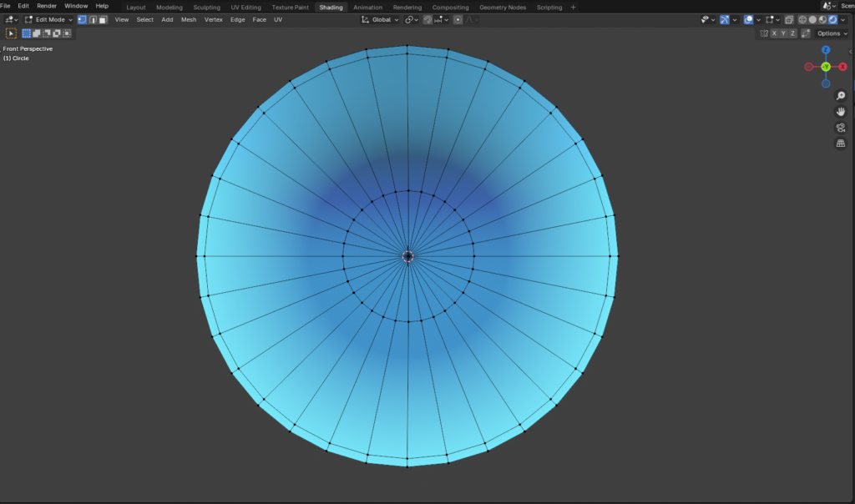Open the Window menu
Image resolution: width=855 pixels, height=504 pixels.
[76, 6]
